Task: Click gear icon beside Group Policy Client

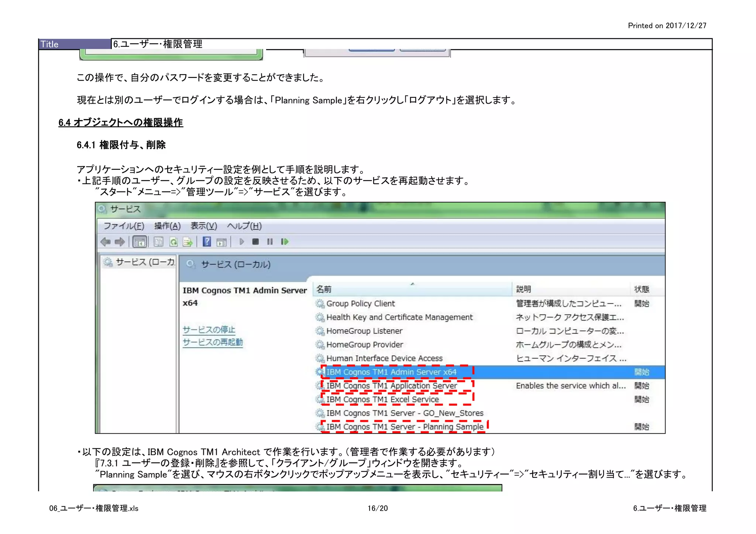Action: coord(320,304)
